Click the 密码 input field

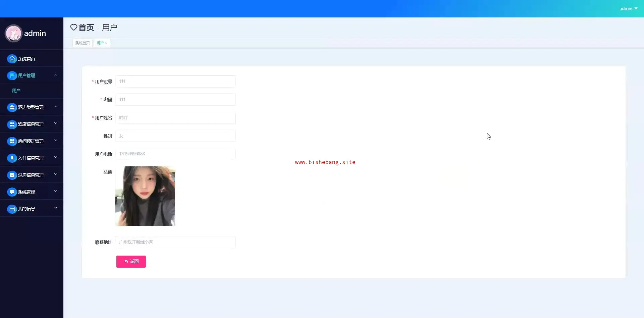[175, 100]
